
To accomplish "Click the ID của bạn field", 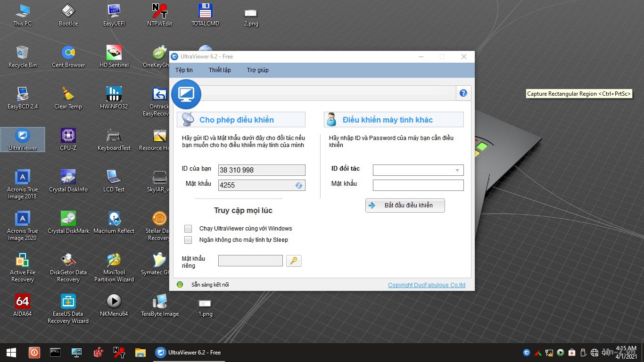I will (x=262, y=170).
